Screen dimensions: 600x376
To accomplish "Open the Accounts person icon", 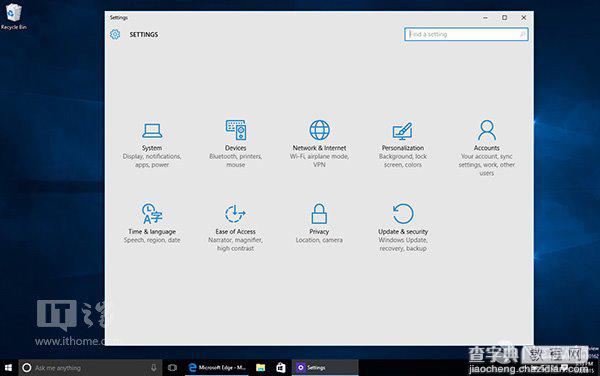I will [x=487, y=130].
